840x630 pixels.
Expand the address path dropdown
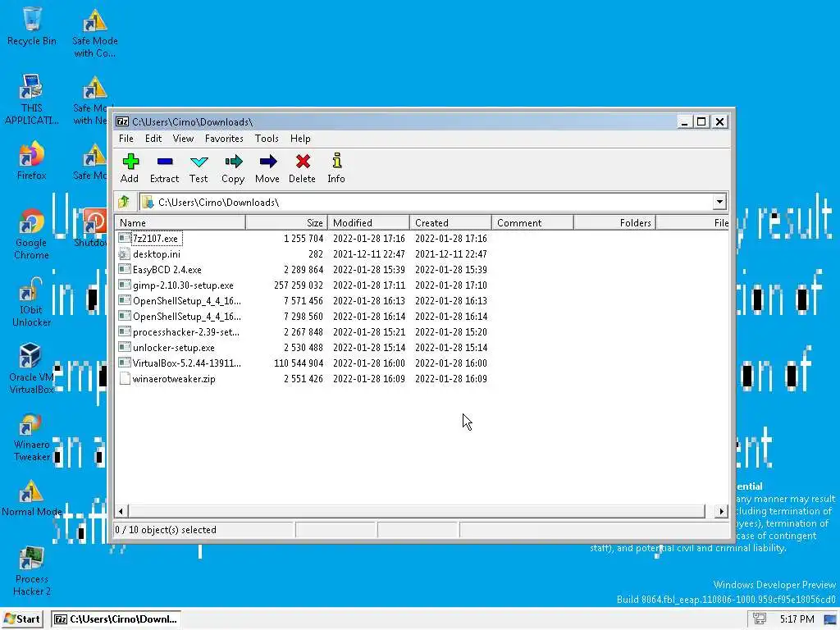click(719, 202)
